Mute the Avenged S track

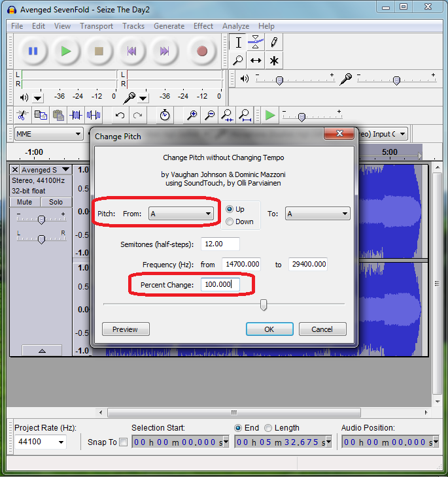pyautogui.click(x=25, y=202)
